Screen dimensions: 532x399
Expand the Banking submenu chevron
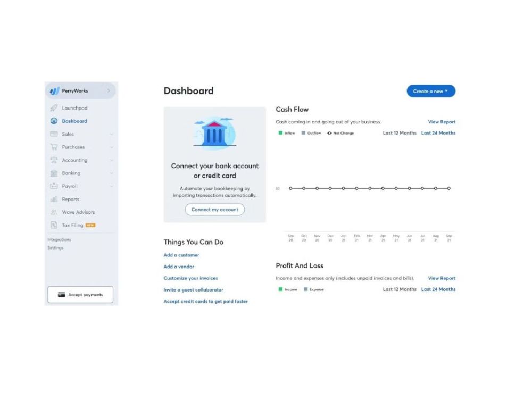click(x=111, y=173)
